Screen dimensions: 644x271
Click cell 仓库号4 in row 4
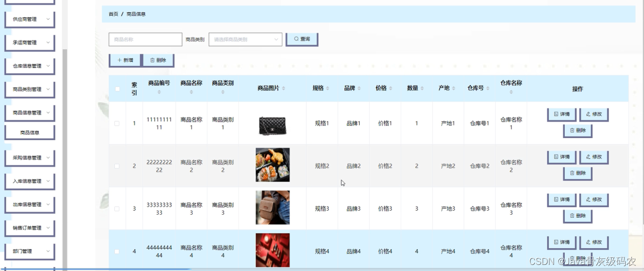point(479,251)
